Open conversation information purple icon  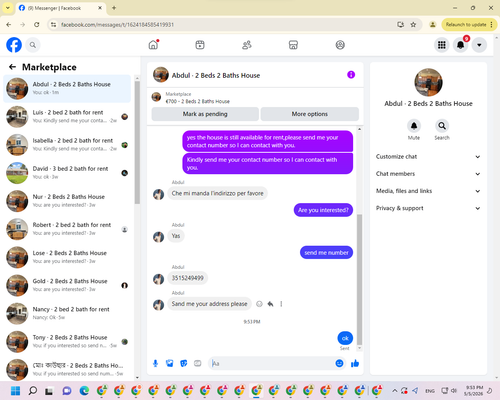[x=351, y=75]
